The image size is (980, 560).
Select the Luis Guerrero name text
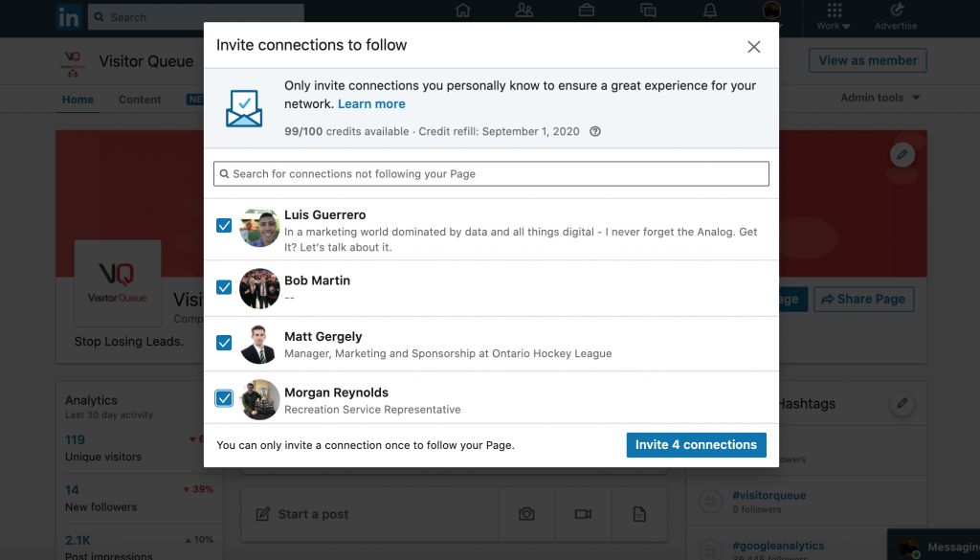(x=325, y=215)
